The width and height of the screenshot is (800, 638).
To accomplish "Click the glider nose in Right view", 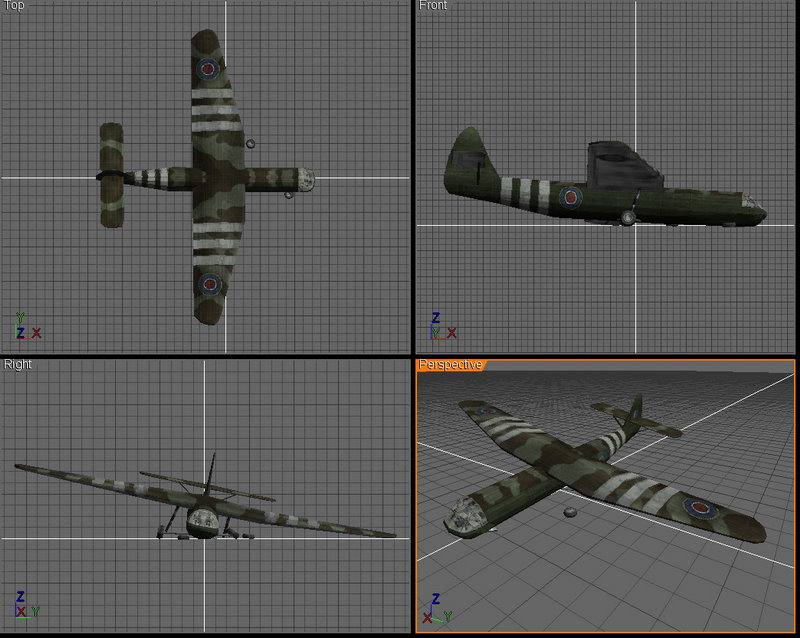I will click(x=204, y=521).
